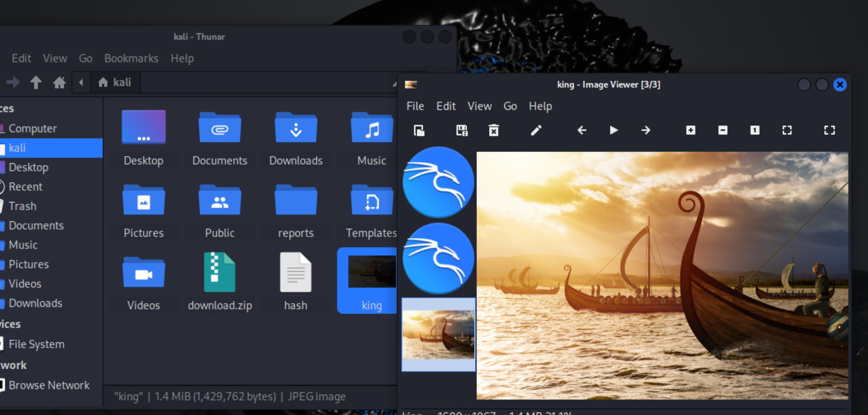Open Go menu in Thunar window
The height and width of the screenshot is (415, 868).
[86, 58]
